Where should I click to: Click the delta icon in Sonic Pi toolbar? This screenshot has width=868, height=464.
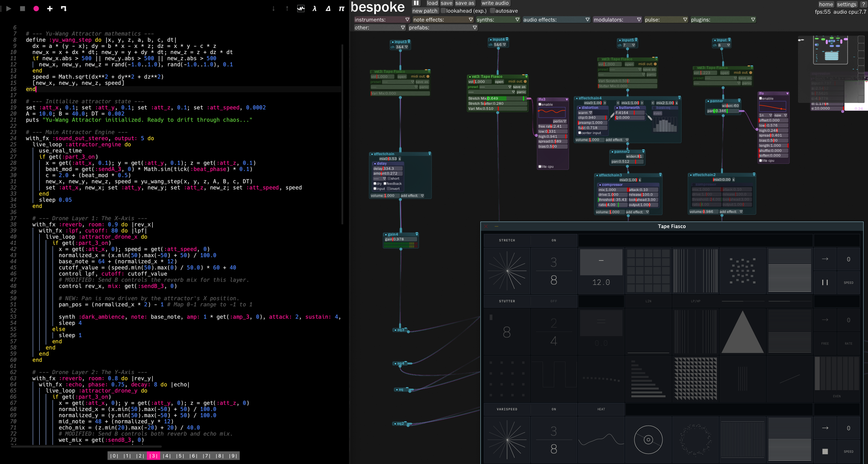tap(328, 8)
